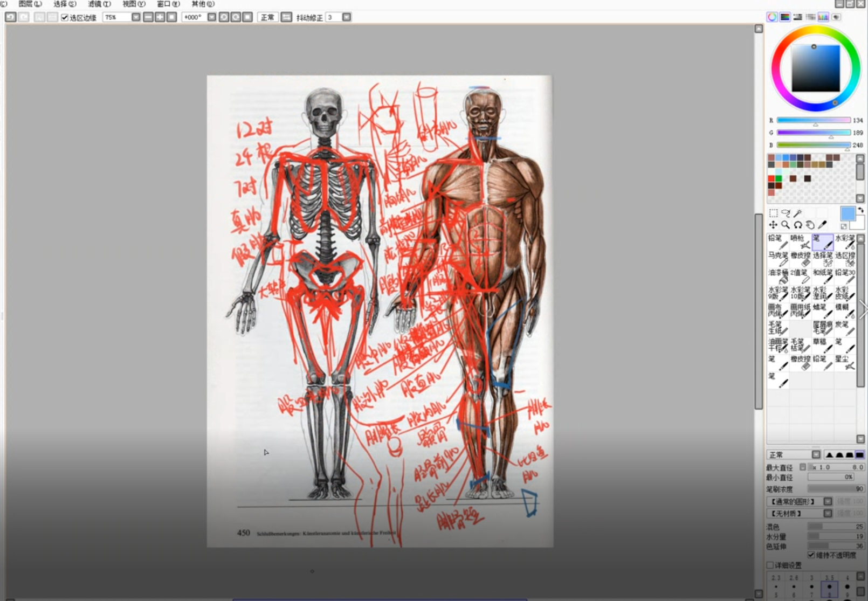Click the 正常 view mode button in toolbar

point(268,17)
